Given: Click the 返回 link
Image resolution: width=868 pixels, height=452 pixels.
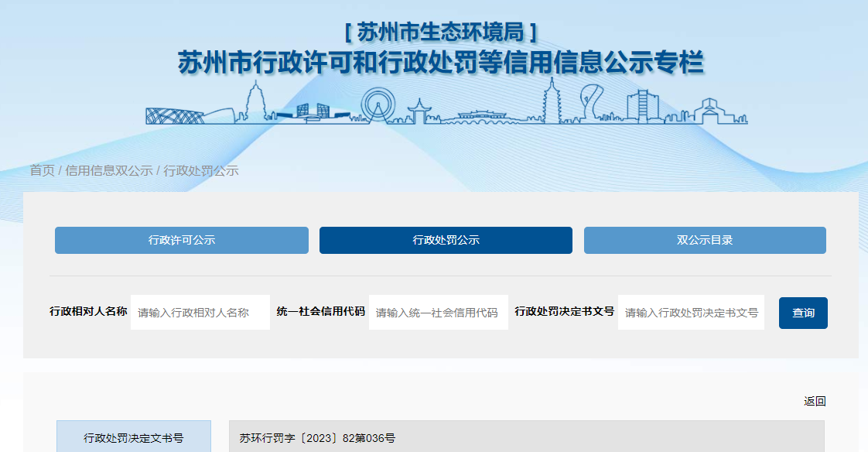Looking at the screenshot, I should [x=815, y=401].
